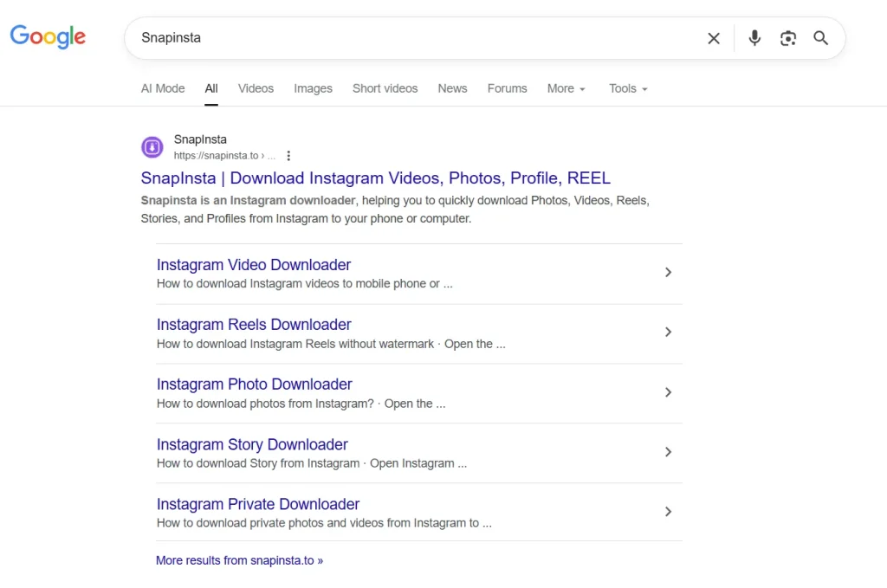Clear the search box with the X icon

(x=714, y=38)
